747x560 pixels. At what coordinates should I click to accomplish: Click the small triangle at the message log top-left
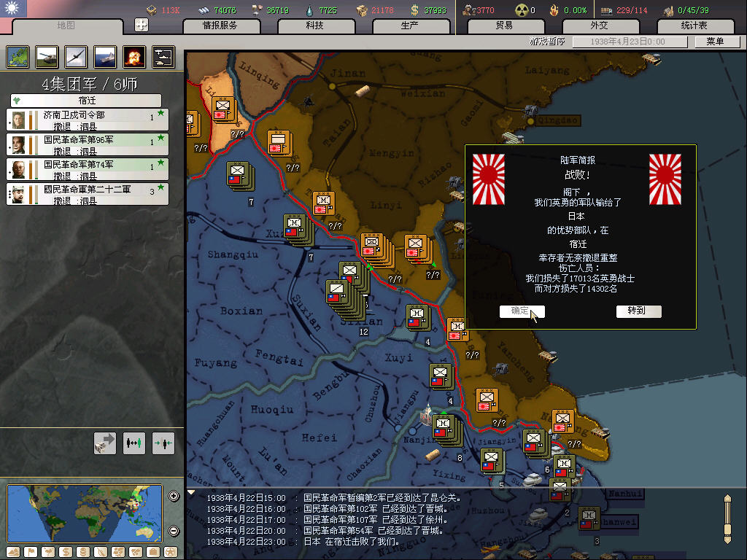(x=192, y=492)
